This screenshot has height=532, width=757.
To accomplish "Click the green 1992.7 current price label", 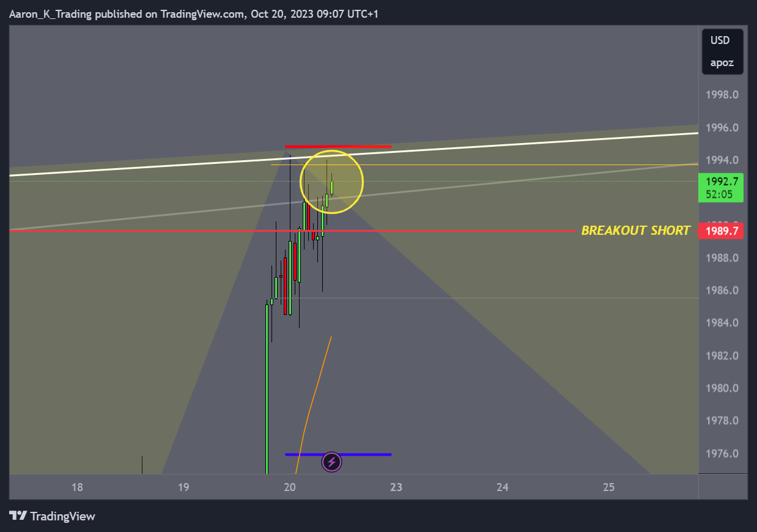I will [722, 181].
